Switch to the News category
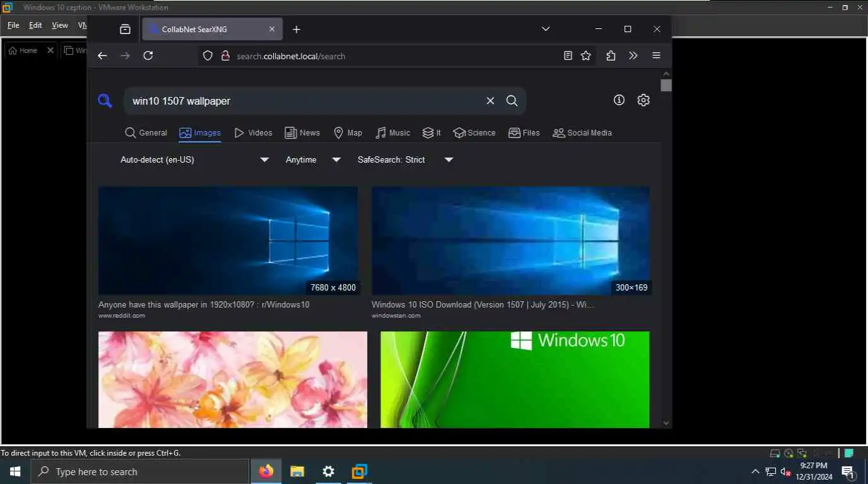The height and width of the screenshot is (484, 868). pos(302,132)
